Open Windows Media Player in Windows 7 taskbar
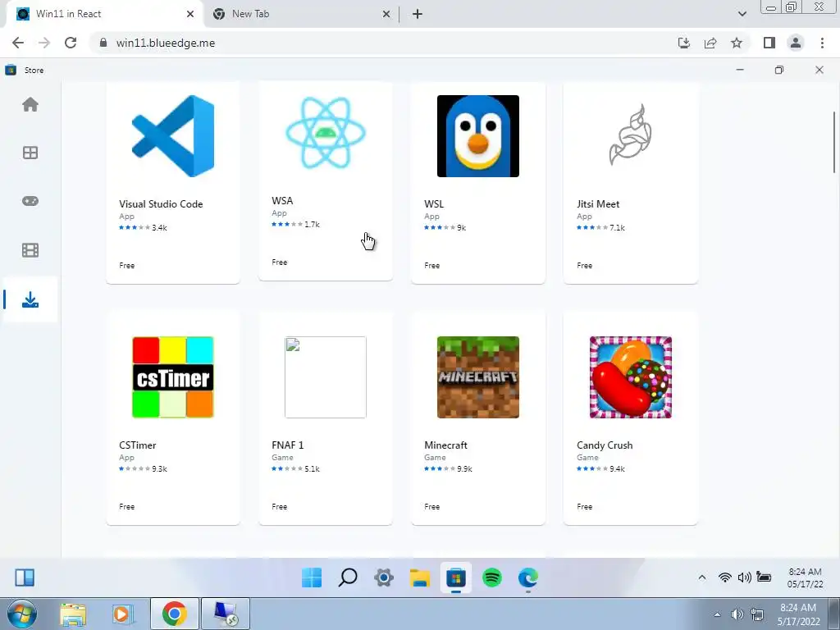 121,614
